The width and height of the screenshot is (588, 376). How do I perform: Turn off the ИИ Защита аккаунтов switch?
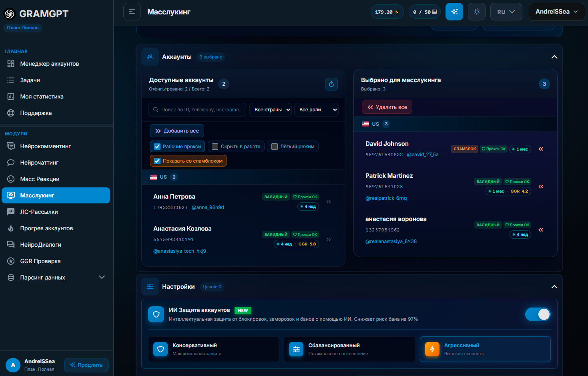(x=538, y=314)
